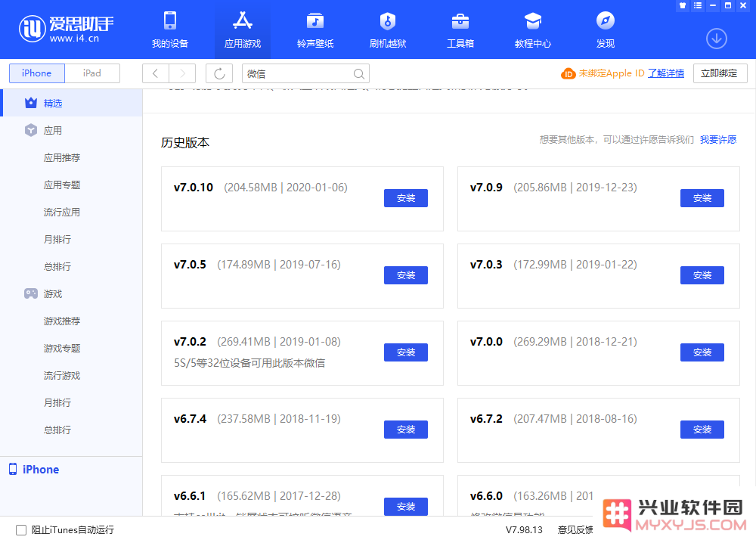Click the iPhone device label in sidebar
This screenshot has height=543, width=756.
41,469
